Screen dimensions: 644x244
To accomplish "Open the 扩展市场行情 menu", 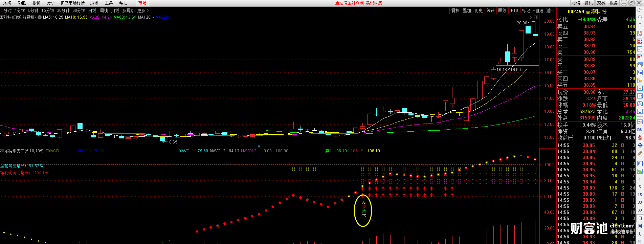I will pos(73,3).
